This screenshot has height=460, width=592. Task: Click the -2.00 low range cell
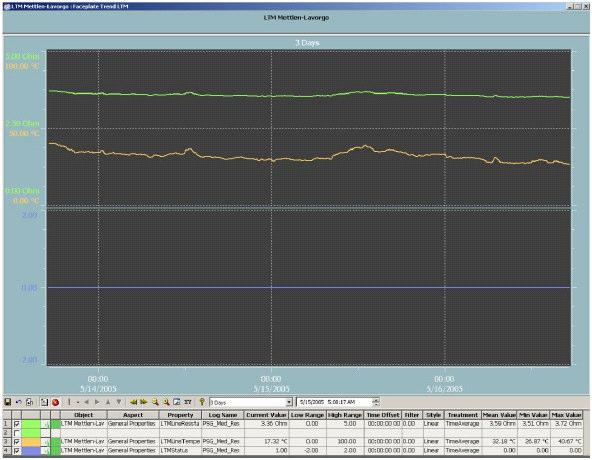tap(307, 451)
